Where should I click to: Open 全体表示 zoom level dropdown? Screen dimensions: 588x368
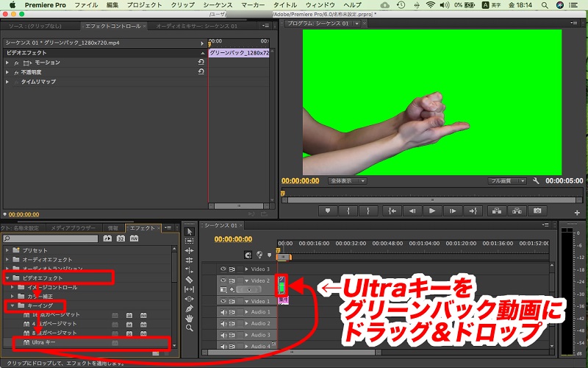347,181
